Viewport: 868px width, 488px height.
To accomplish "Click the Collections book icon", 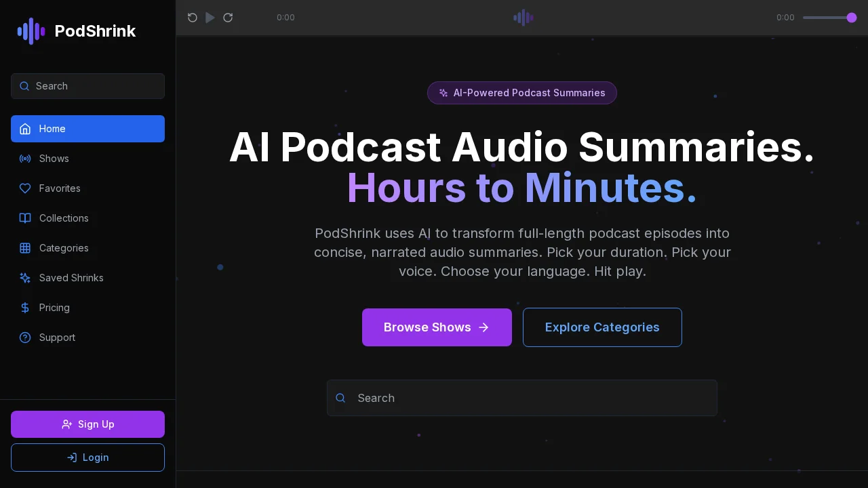I will tap(25, 218).
